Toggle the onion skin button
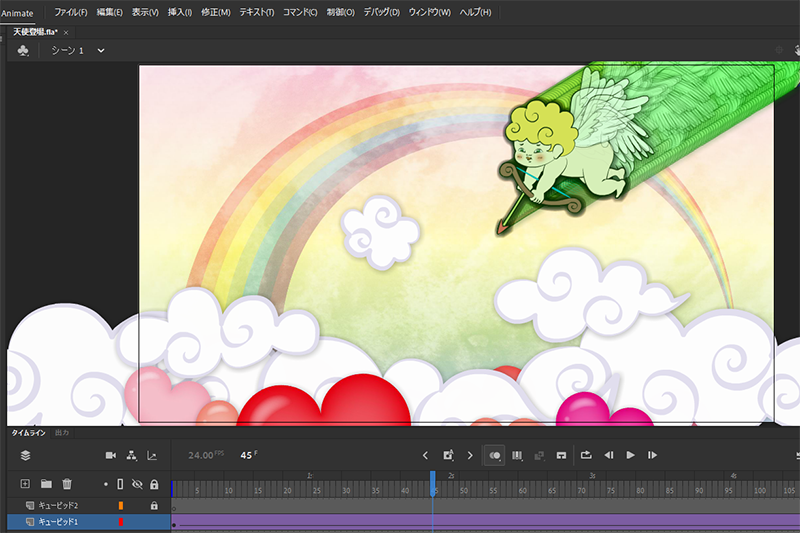The height and width of the screenshot is (533, 800). [494, 455]
